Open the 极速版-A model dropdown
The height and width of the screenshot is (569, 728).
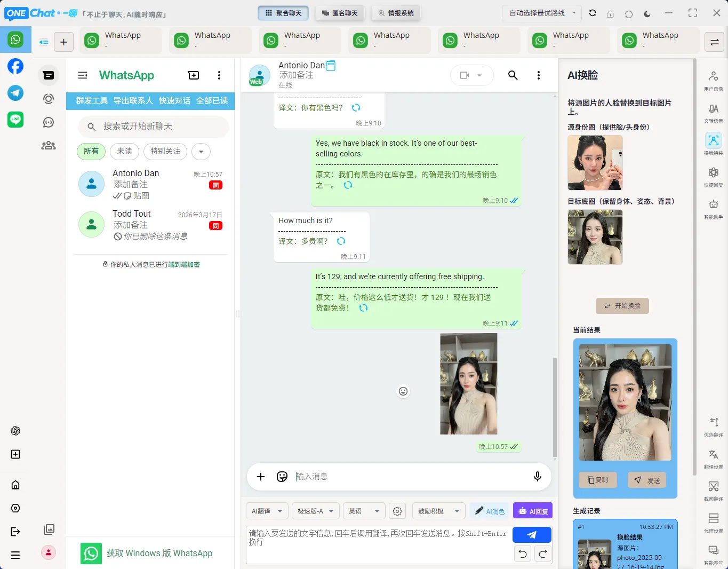click(x=315, y=511)
